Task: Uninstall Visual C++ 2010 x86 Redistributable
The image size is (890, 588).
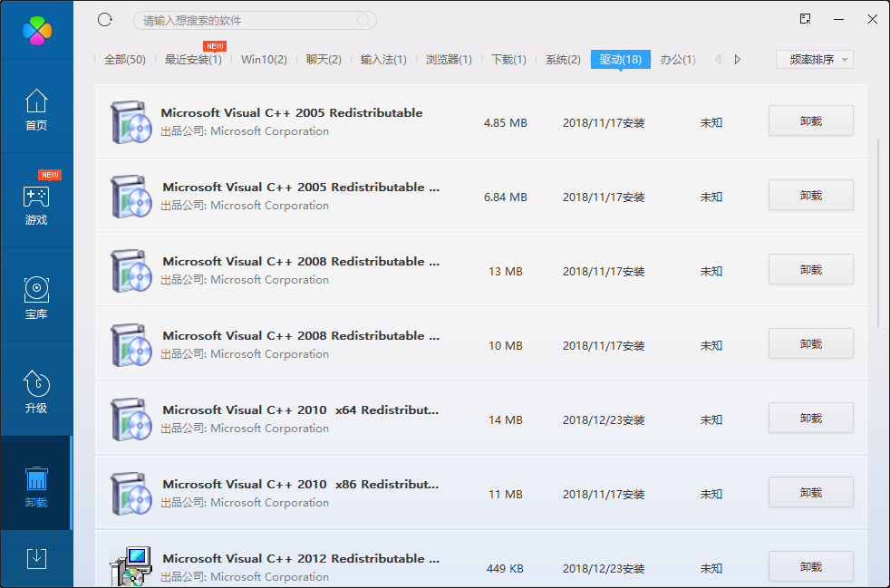Action: tap(810, 493)
